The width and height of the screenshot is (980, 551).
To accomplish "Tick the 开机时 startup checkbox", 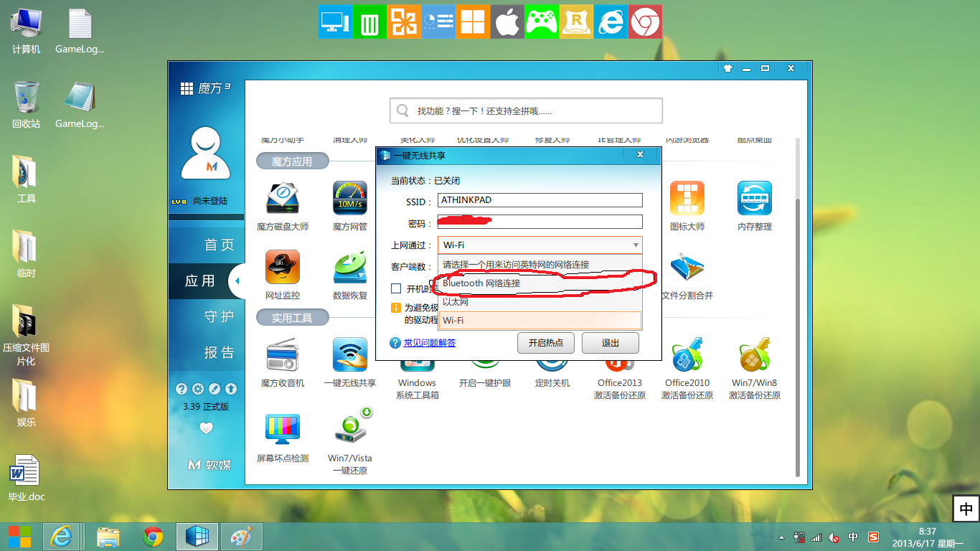I will click(x=395, y=288).
